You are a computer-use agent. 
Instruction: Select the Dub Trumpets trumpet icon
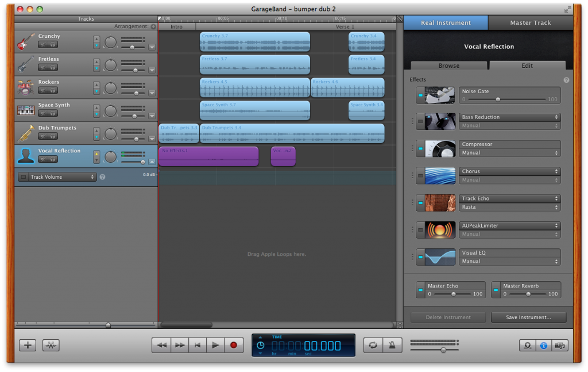tap(26, 133)
